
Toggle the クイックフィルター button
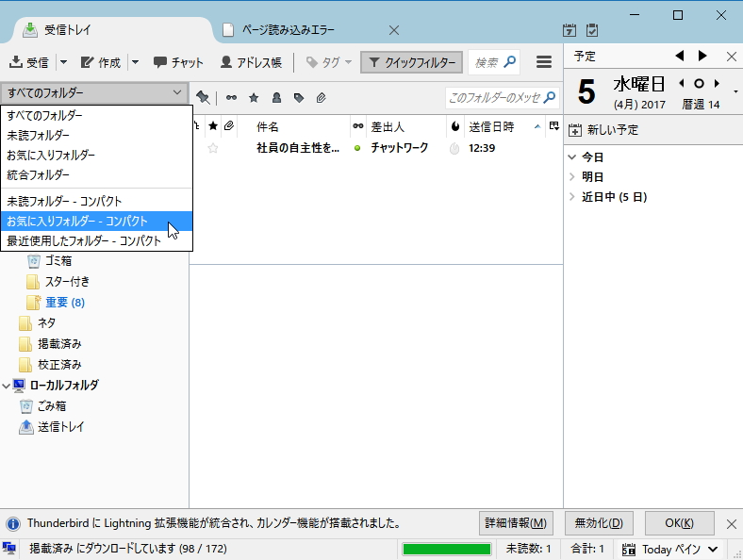[x=411, y=62]
